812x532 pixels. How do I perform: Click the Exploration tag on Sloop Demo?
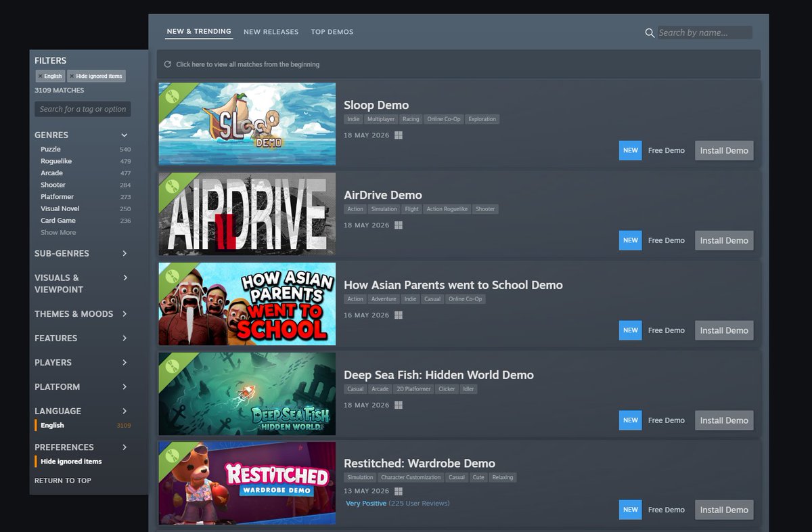coord(482,119)
